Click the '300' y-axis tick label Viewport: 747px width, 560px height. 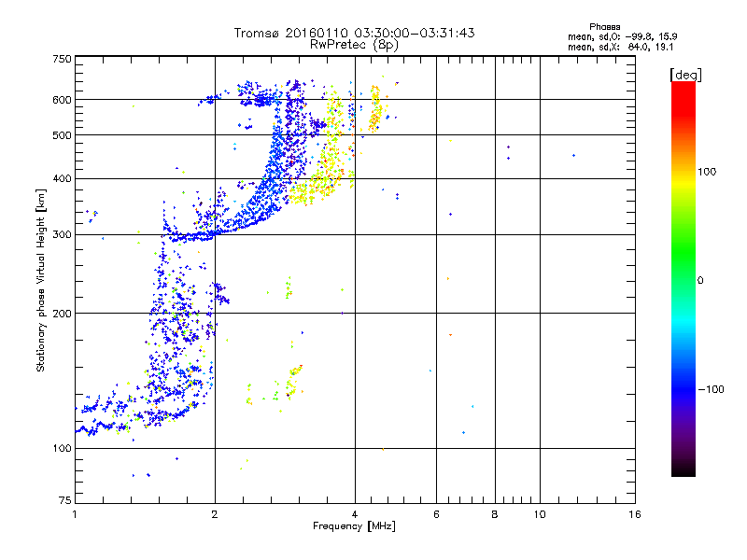(x=62, y=235)
